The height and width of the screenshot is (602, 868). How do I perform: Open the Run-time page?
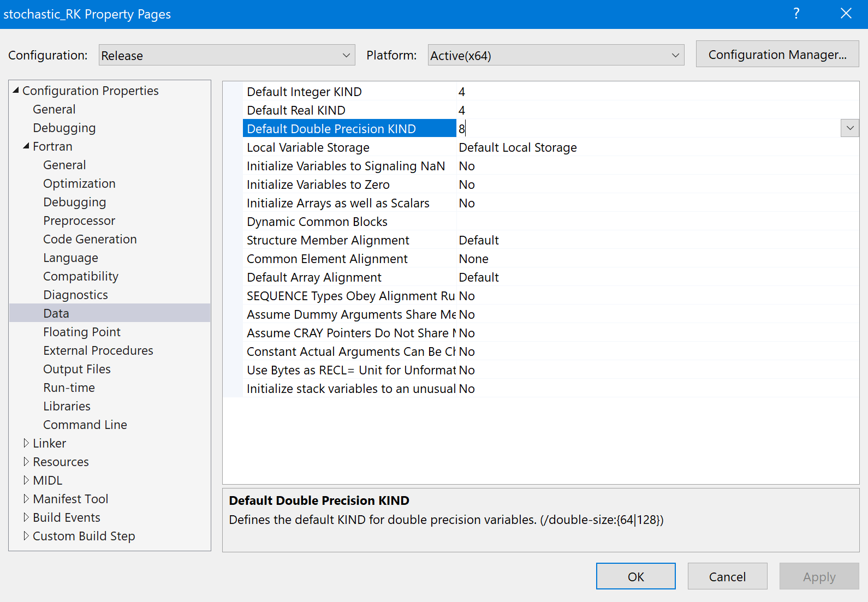tap(69, 388)
